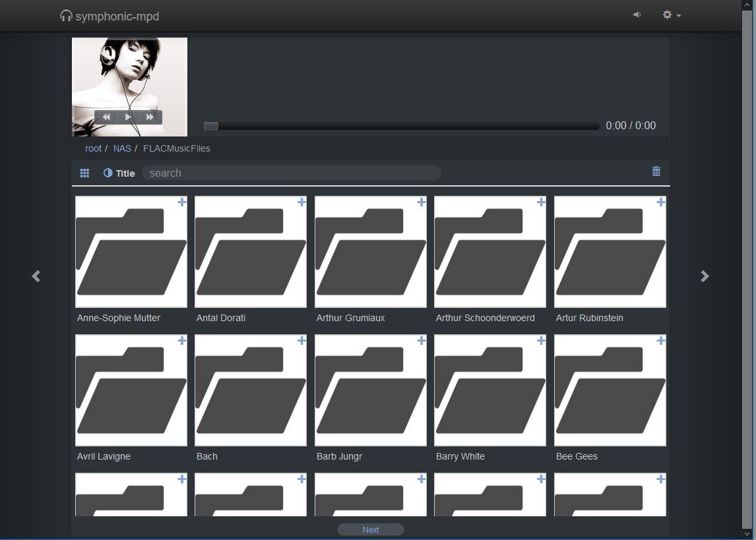Click the headphones logo icon
756x540 pixels.
[66, 16]
